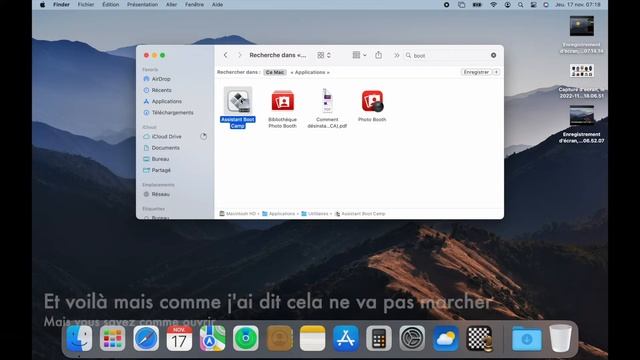
Task: Select the top Enregistrement d'écran desktop file
Action: pyautogui.click(x=582, y=26)
